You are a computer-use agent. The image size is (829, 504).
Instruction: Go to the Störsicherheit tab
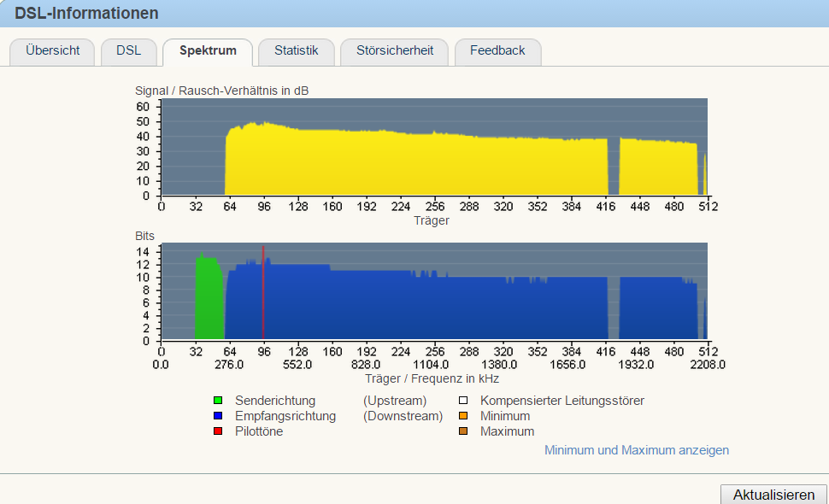click(394, 51)
